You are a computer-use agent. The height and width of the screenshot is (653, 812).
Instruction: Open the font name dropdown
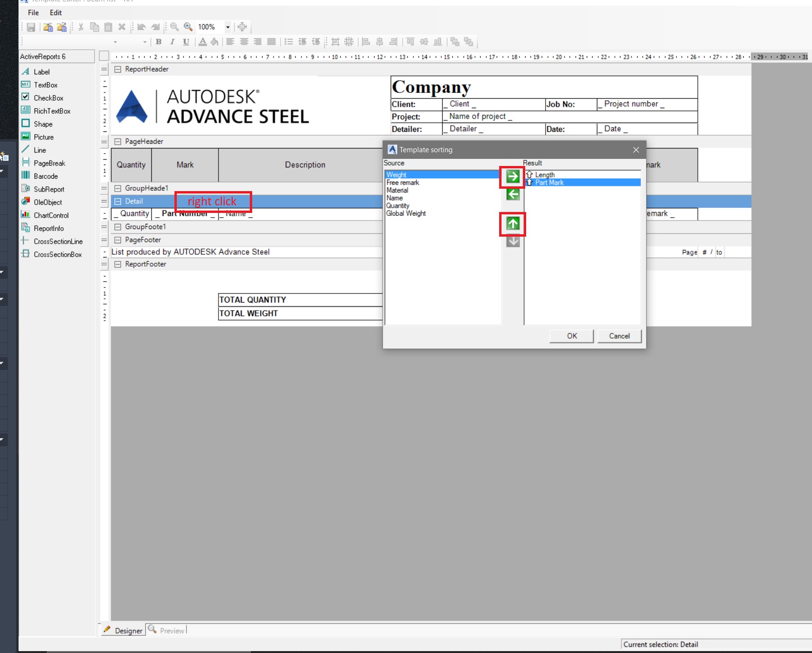coord(115,42)
